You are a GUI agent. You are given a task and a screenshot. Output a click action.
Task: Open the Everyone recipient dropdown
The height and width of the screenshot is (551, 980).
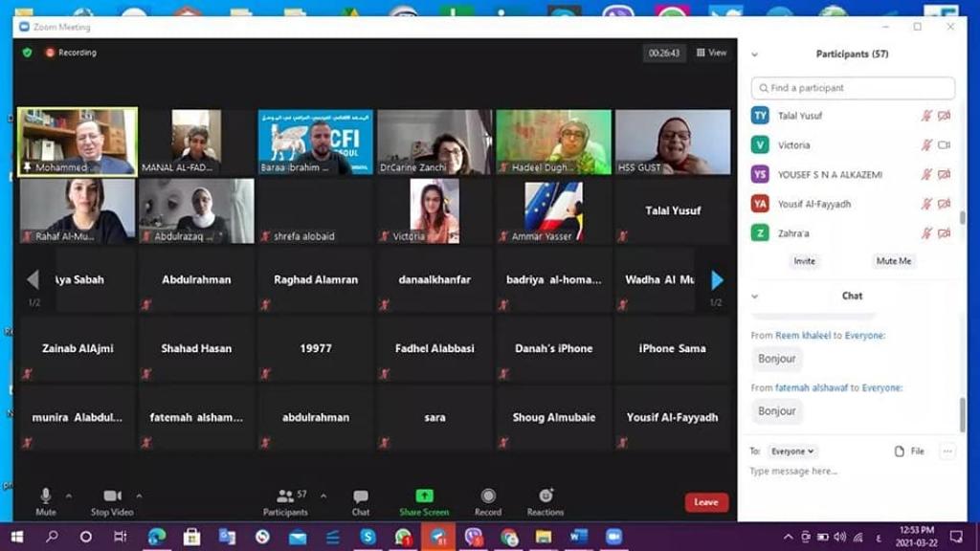pyautogui.click(x=793, y=452)
